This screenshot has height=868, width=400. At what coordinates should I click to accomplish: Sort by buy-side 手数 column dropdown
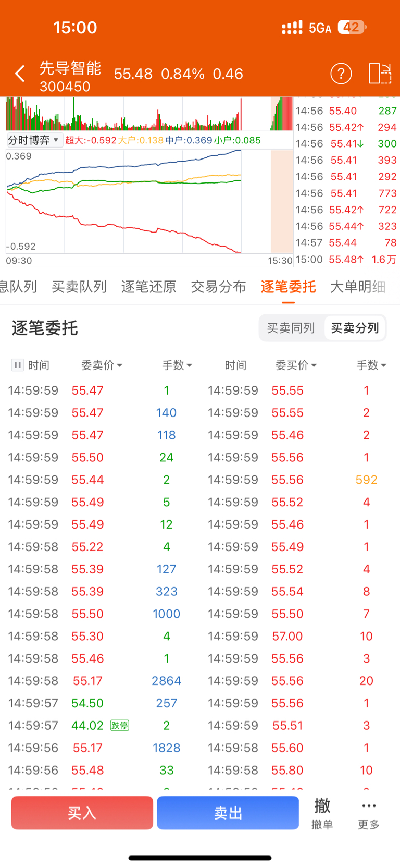pos(371,365)
